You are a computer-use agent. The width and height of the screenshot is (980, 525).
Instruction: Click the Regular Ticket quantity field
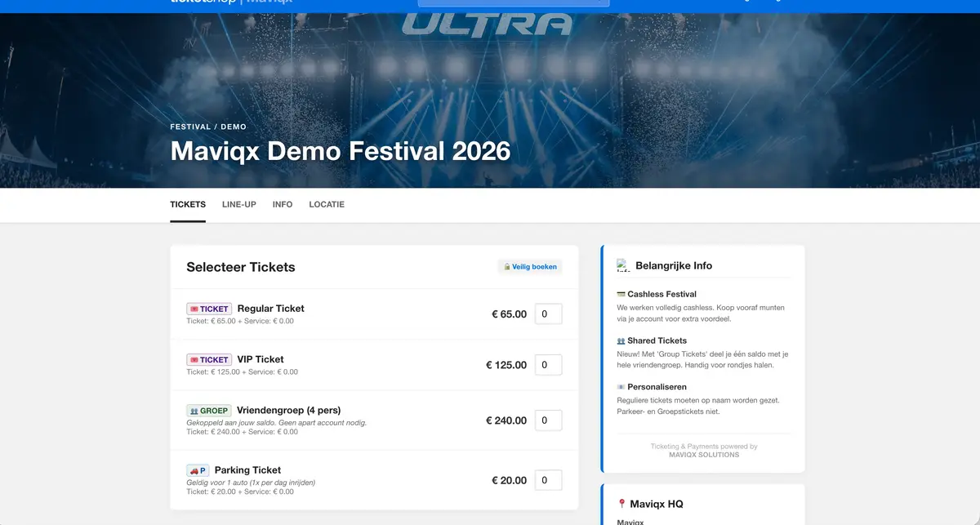point(548,313)
